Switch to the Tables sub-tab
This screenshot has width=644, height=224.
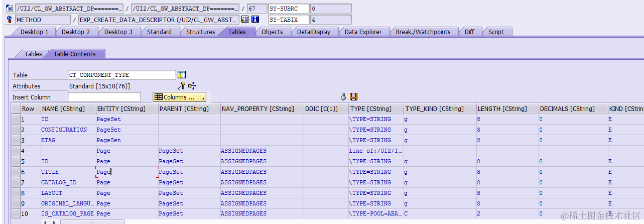(x=33, y=54)
